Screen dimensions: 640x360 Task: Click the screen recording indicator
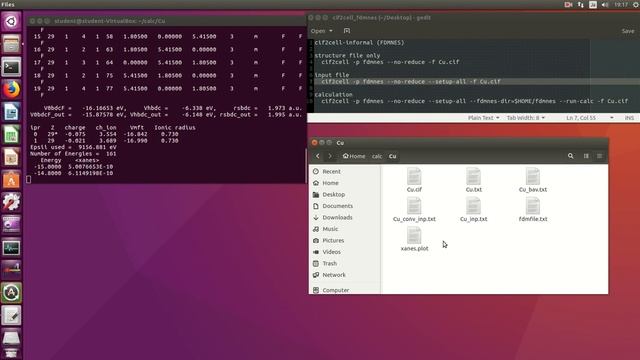pyautogui.click(x=568, y=4)
